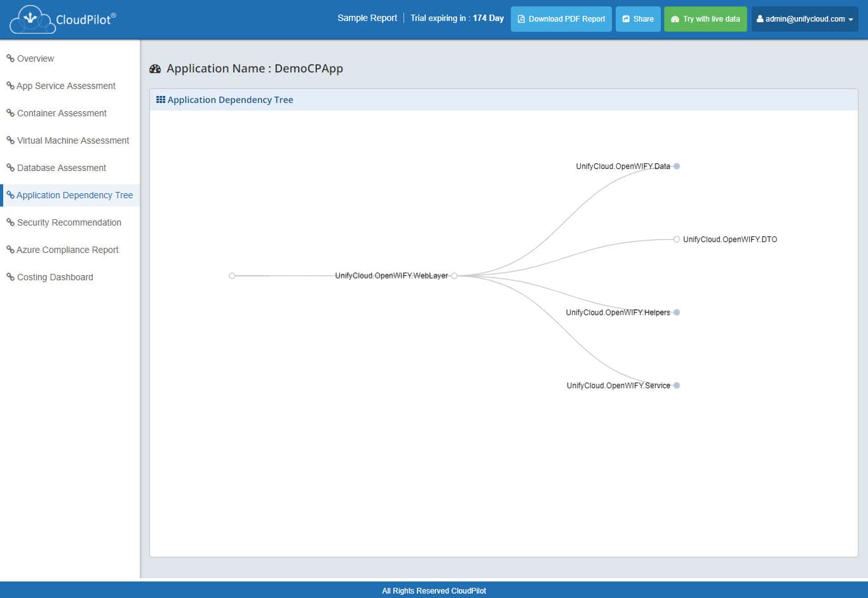Click the link icon beside Azure Compliance Report
868x598 pixels.
tap(10, 250)
